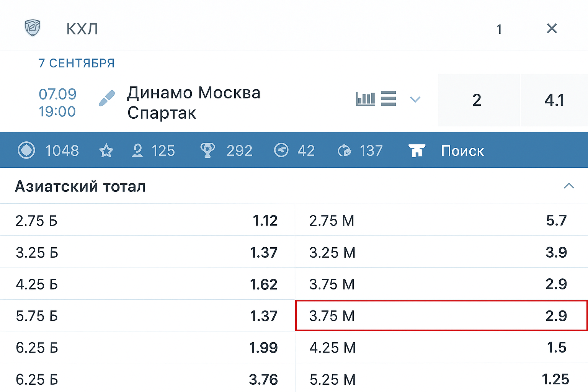Select the puck icon showing 42 markets

pyautogui.click(x=295, y=150)
